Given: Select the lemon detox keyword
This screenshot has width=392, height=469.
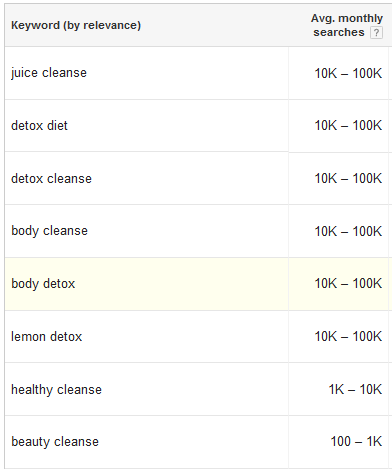Looking at the screenshot, I should (46, 336).
